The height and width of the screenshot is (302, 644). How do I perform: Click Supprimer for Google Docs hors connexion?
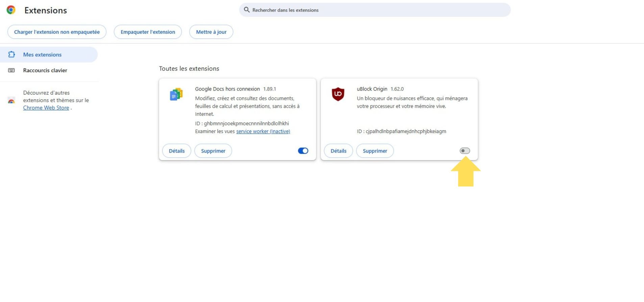click(x=213, y=151)
